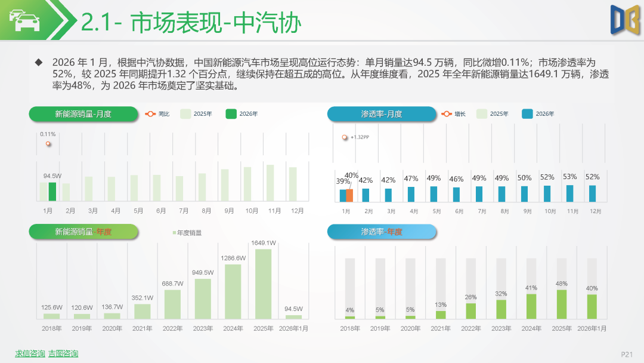This screenshot has height=363, width=644.
Task: Click the 47% label above 4月 bar
Action: point(411,179)
